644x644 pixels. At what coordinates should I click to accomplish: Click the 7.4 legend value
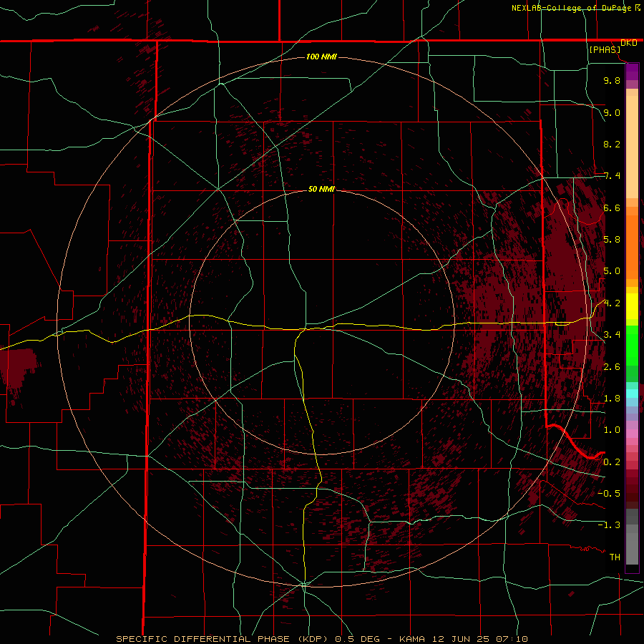point(612,176)
